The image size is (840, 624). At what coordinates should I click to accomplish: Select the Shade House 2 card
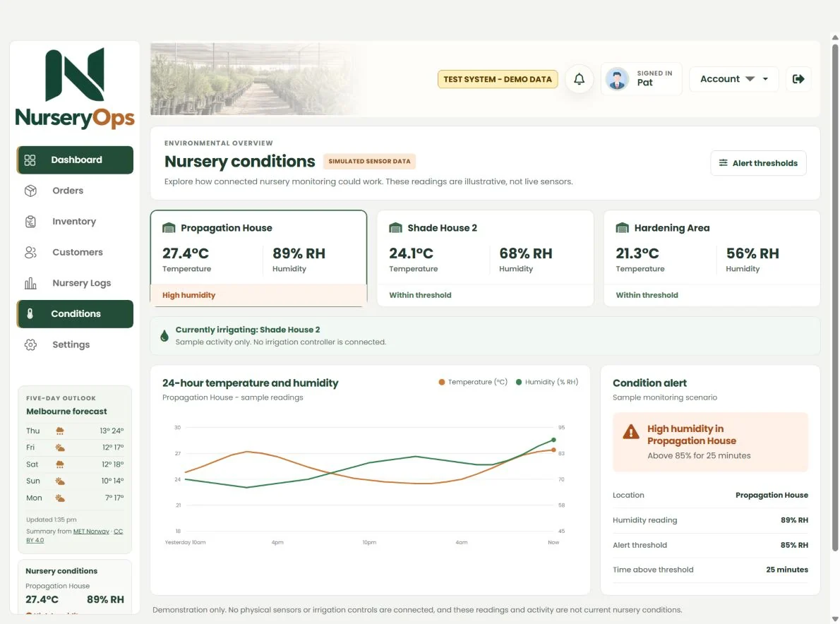tap(486, 258)
